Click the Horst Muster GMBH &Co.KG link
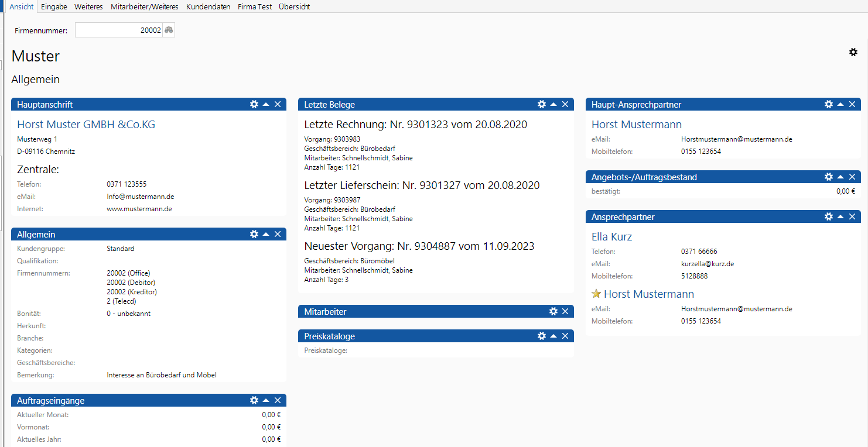Image resolution: width=868 pixels, height=447 pixels. 86,124
